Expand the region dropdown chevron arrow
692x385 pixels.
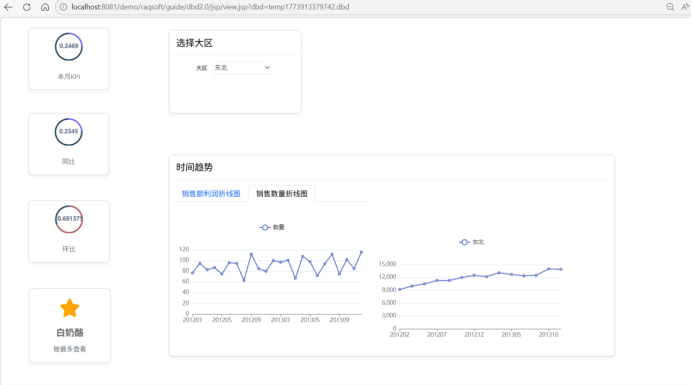(267, 68)
